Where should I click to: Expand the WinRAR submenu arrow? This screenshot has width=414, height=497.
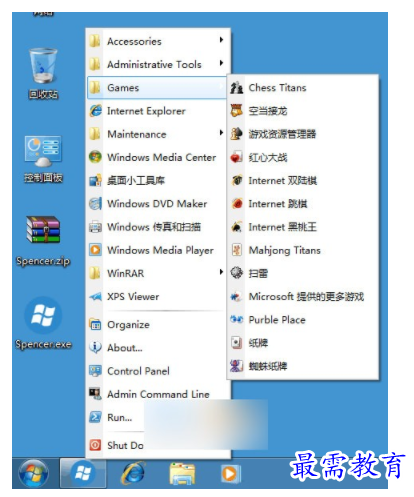point(221,272)
